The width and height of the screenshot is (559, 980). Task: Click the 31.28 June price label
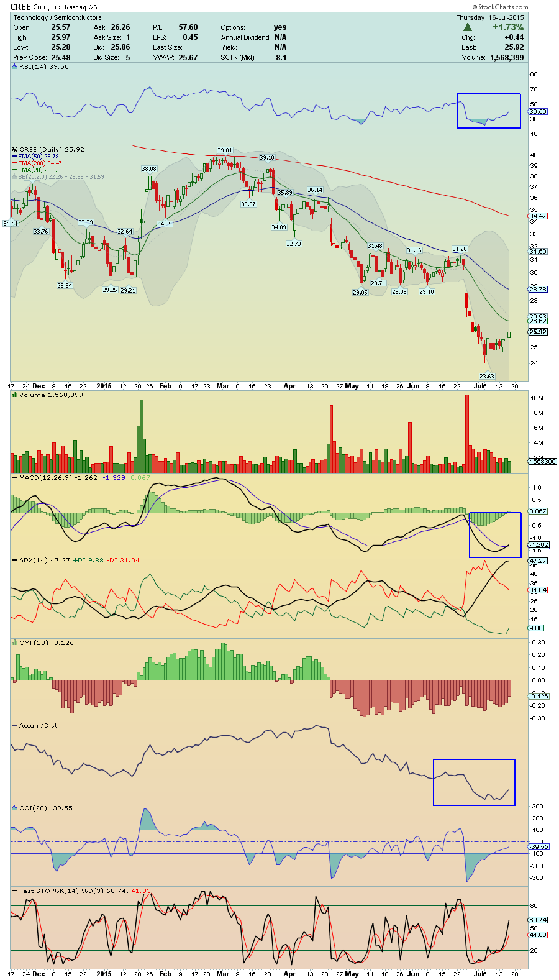point(459,249)
